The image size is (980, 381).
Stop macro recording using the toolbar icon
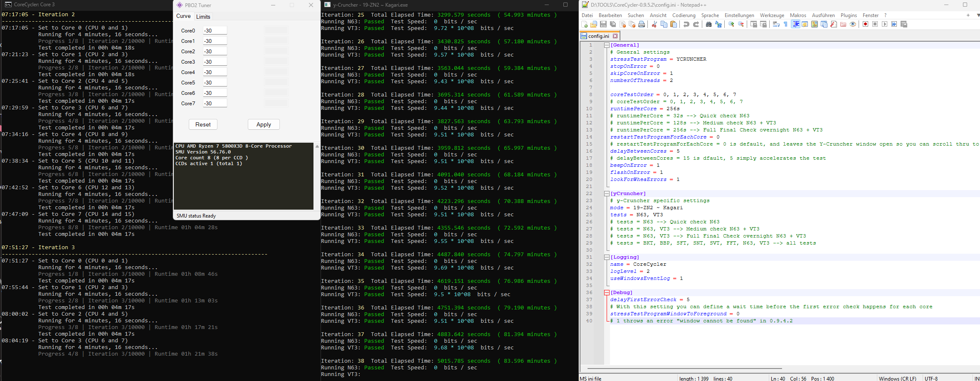875,24
